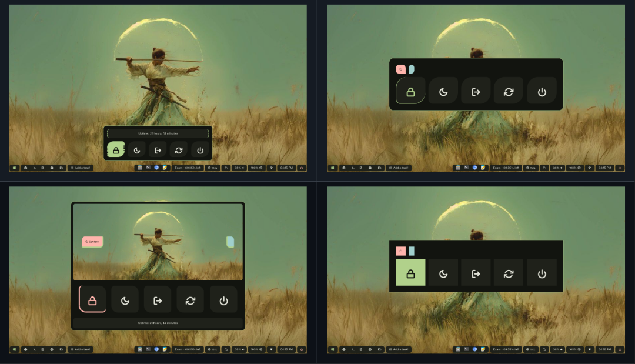
Task: Open the green start menu icon in the top-left screenshot's taskbar
Action: pos(15,168)
